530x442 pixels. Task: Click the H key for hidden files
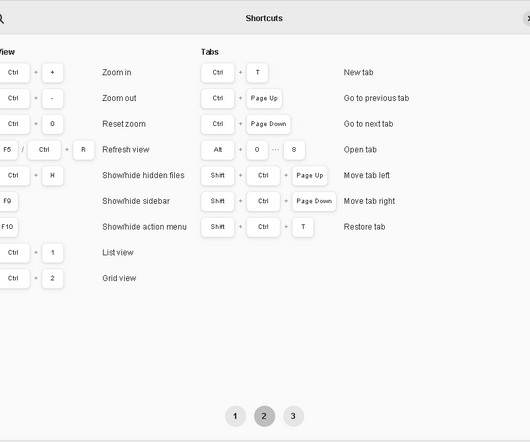point(52,175)
